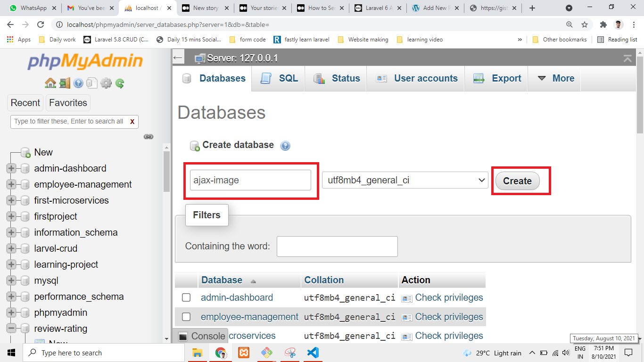
Task: Open phpMyAdmin documentation question-mark icon
Action: tap(78, 83)
